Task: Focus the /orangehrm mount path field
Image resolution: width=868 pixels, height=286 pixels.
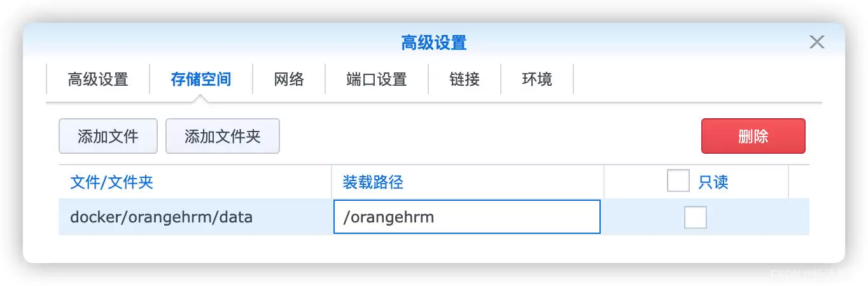Action: 466,217
